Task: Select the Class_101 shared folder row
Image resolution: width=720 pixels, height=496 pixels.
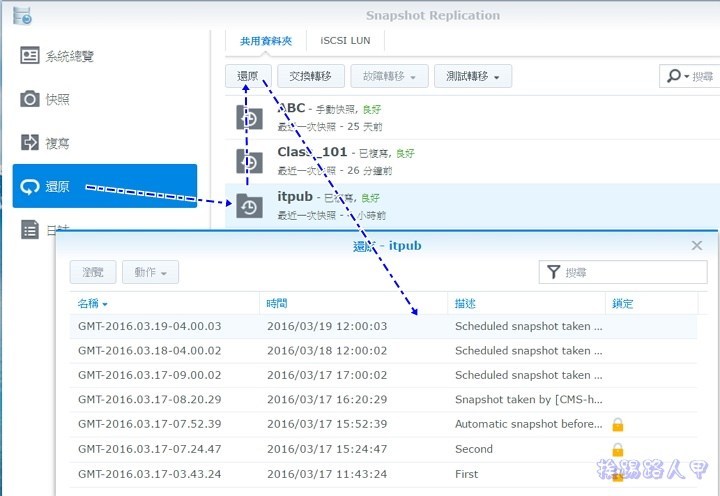Action: 472,161
